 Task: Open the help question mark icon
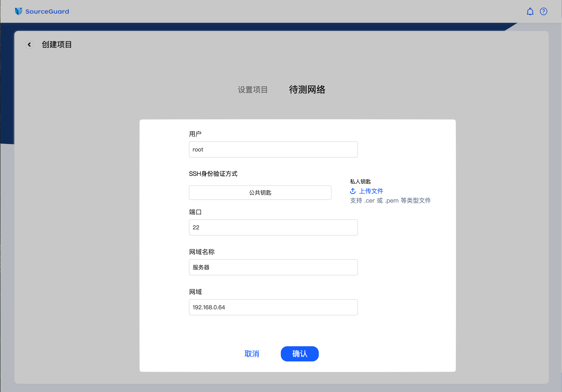pyautogui.click(x=543, y=11)
